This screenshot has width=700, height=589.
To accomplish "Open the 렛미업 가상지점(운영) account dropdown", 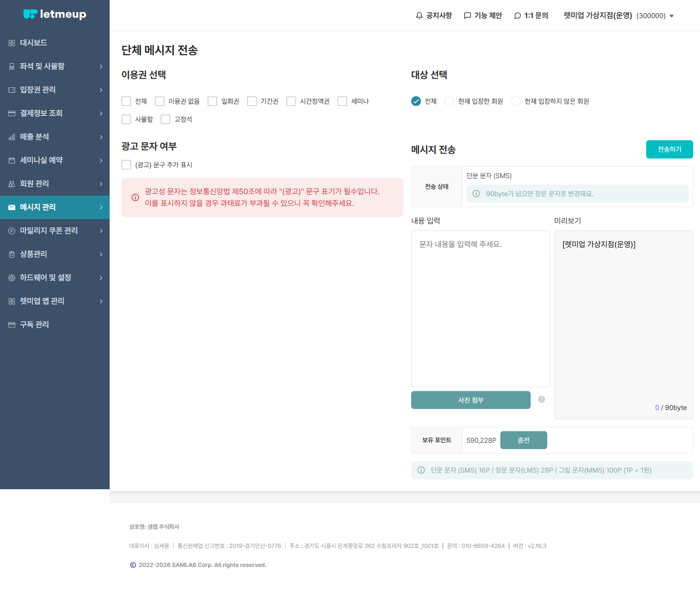I will pyautogui.click(x=619, y=16).
